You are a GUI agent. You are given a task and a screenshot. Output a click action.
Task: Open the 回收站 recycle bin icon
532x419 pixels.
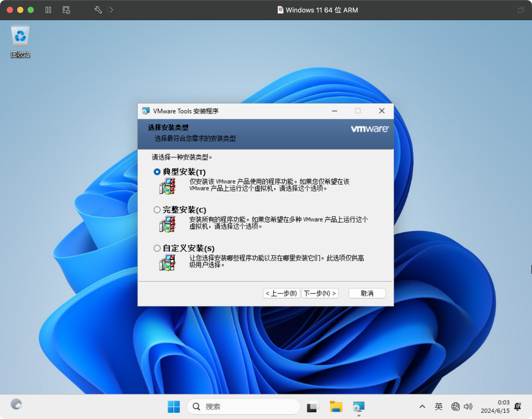point(20,42)
